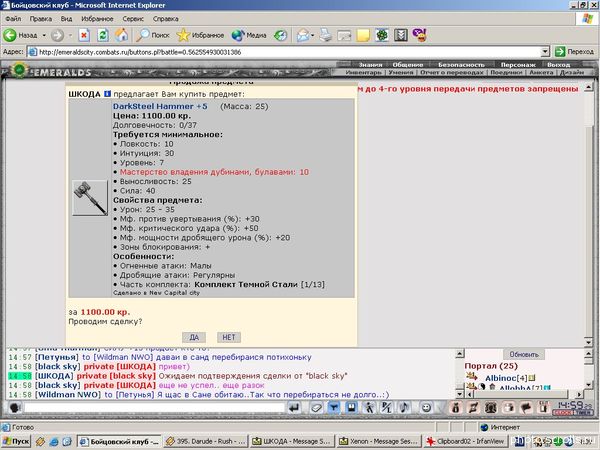The height and width of the screenshot is (450, 600).
Task: Click the private message icon beside Albinoc
Action: pyautogui.click(x=471, y=378)
